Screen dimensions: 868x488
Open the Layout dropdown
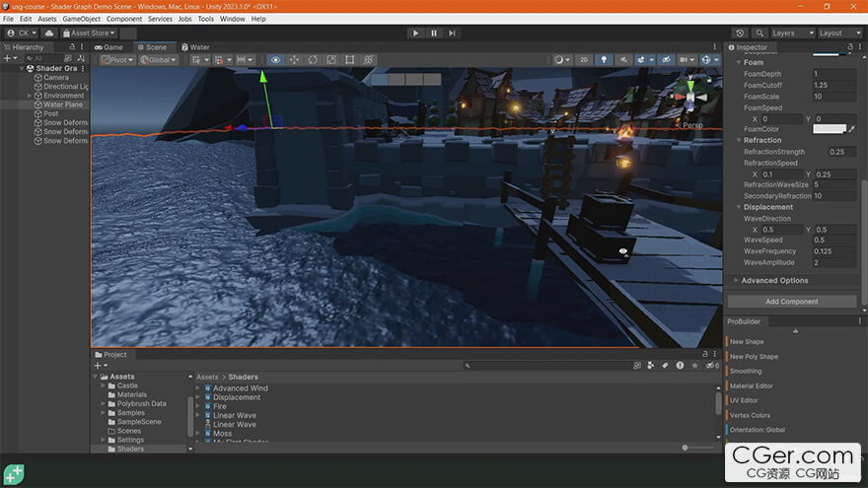click(x=839, y=34)
